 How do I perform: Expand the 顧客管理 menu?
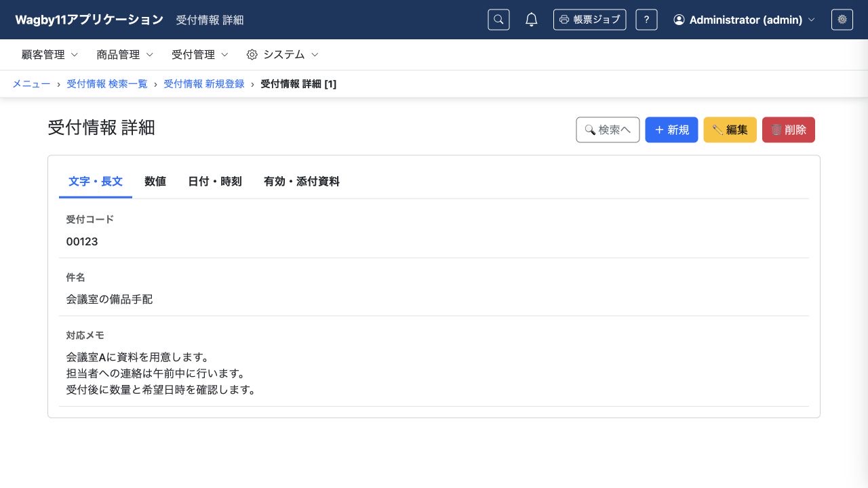(50, 54)
